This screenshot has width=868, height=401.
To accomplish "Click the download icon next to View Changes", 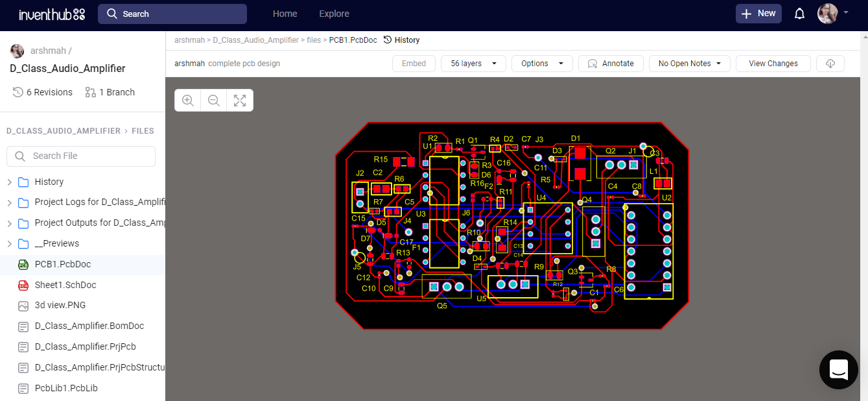I will click(830, 63).
